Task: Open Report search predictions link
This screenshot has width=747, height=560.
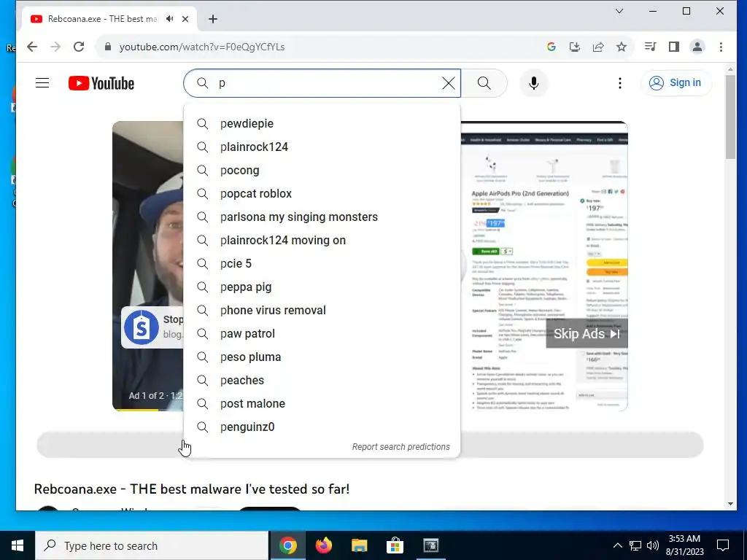Action: [400, 447]
